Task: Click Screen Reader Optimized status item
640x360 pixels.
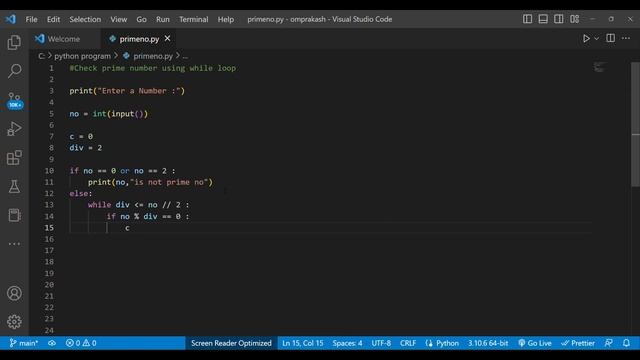Action: pyautogui.click(x=231, y=343)
